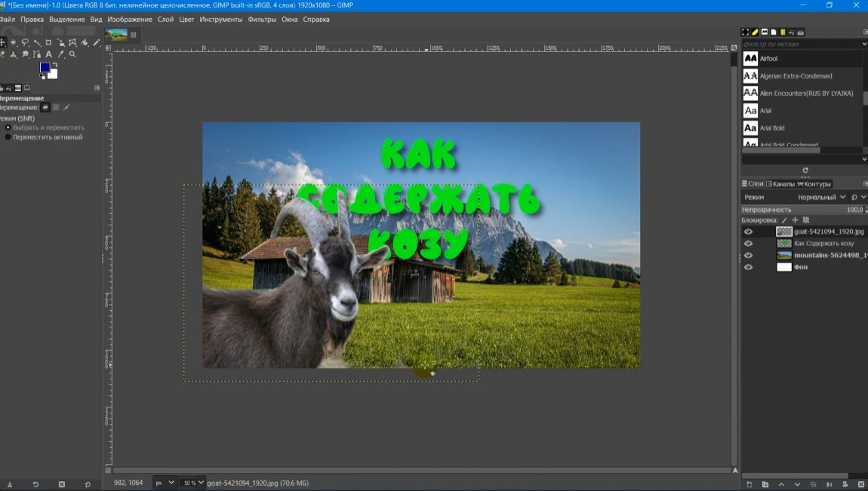Open the layers dock tab menu
This screenshot has height=491, width=868.
tap(865, 183)
